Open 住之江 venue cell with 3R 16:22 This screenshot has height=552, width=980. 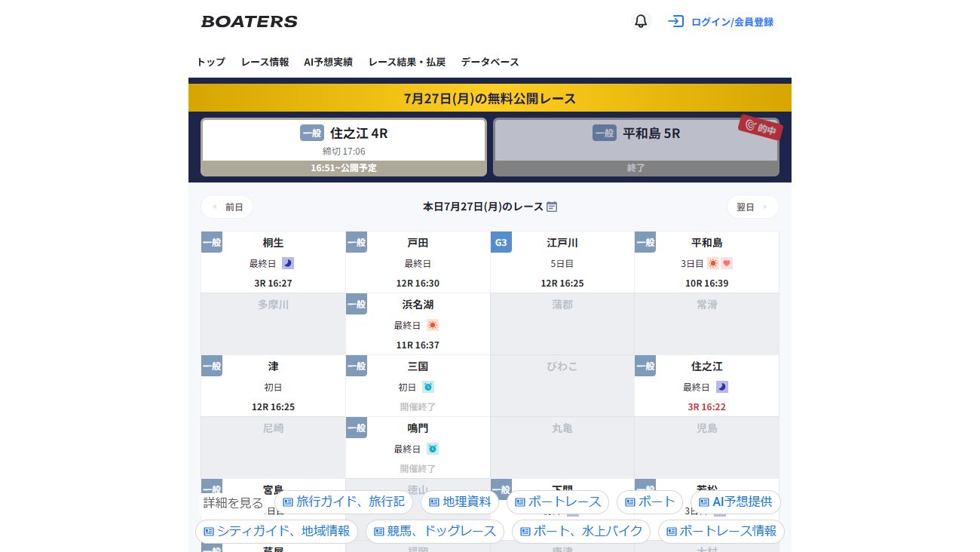(706, 386)
